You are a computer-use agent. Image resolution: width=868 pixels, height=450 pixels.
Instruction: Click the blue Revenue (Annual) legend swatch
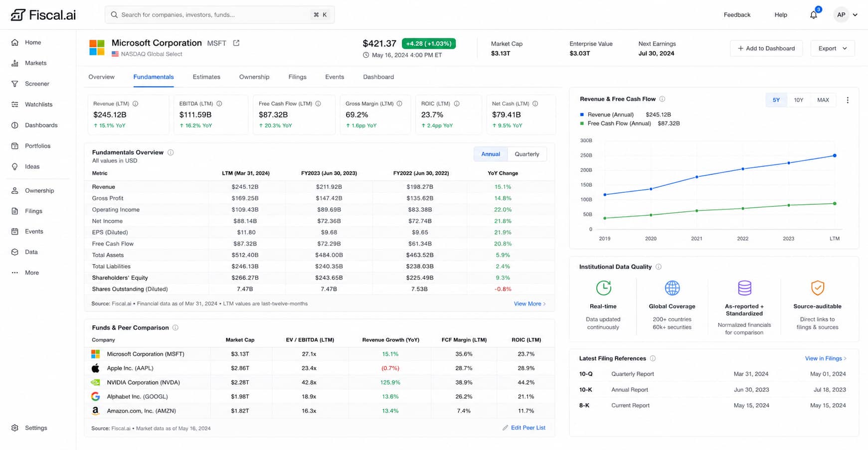(x=582, y=115)
